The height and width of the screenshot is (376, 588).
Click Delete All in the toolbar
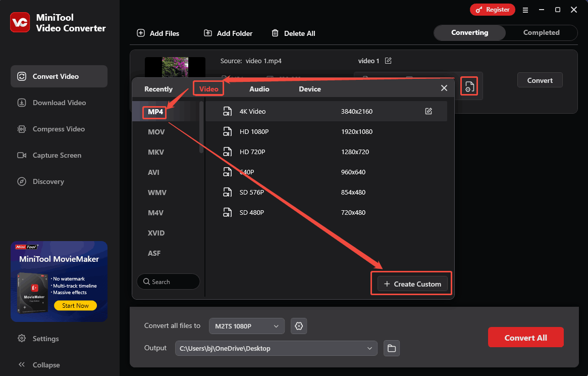pyautogui.click(x=293, y=33)
